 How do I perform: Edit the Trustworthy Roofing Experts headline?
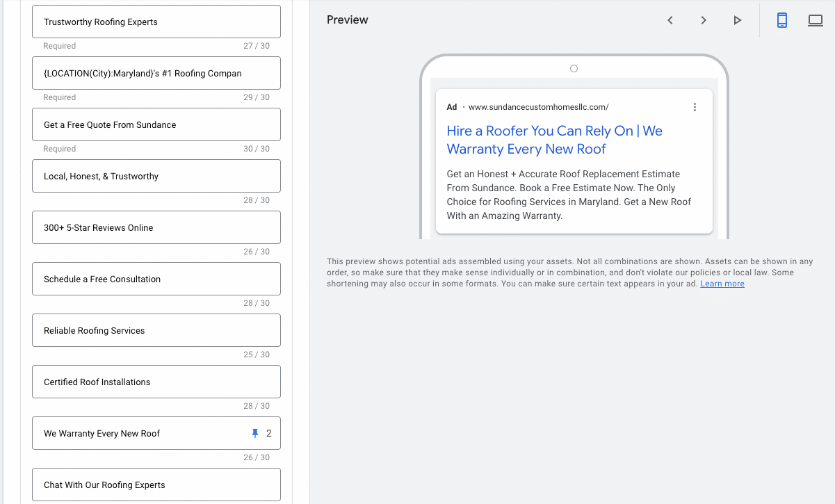point(156,22)
